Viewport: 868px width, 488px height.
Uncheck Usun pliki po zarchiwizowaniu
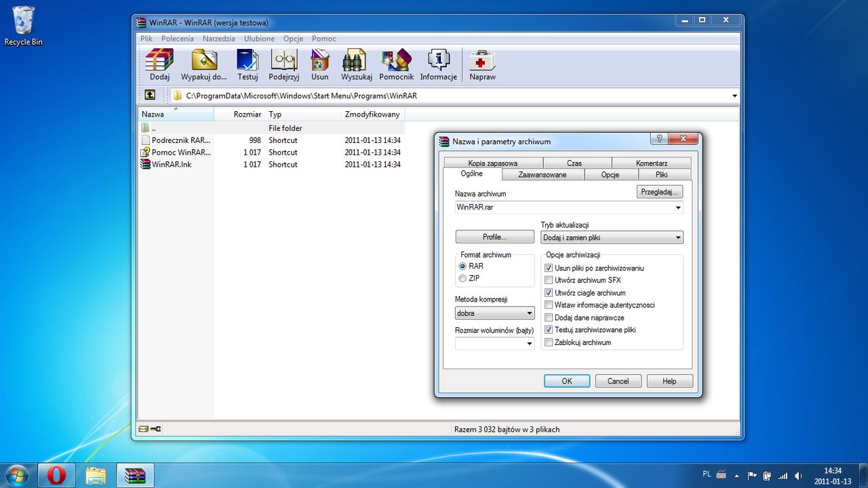[x=549, y=268]
